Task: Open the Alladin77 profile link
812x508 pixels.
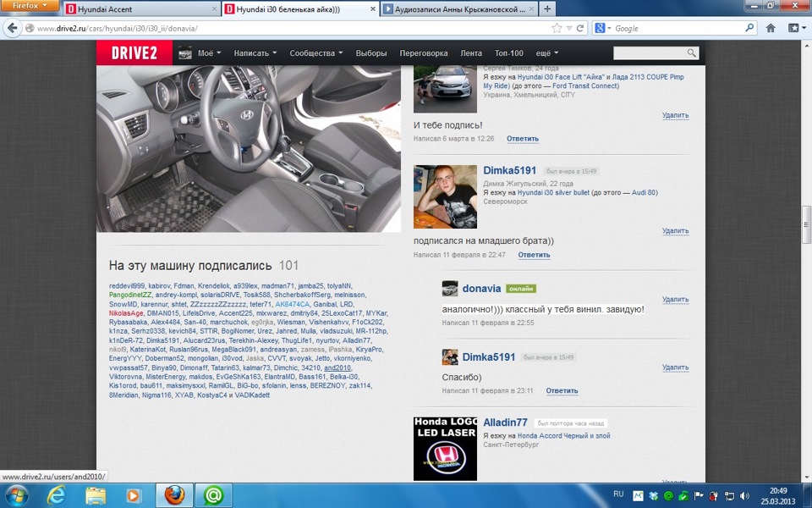Action: (x=506, y=422)
